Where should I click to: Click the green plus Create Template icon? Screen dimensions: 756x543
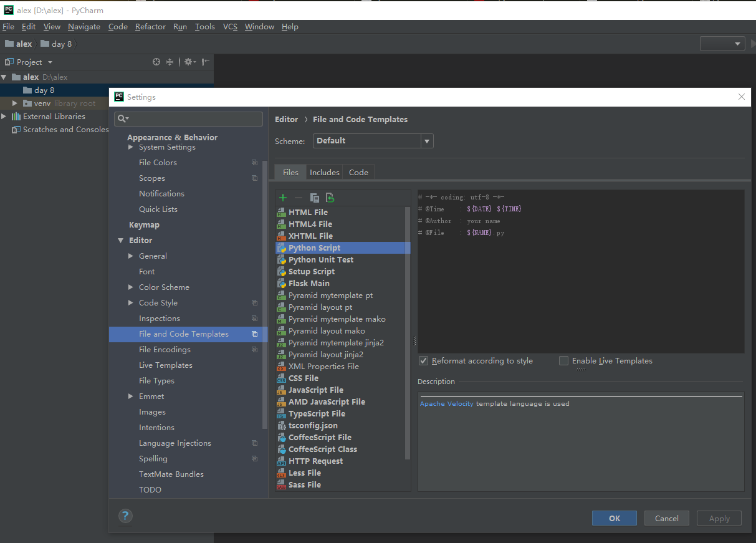pyautogui.click(x=283, y=198)
